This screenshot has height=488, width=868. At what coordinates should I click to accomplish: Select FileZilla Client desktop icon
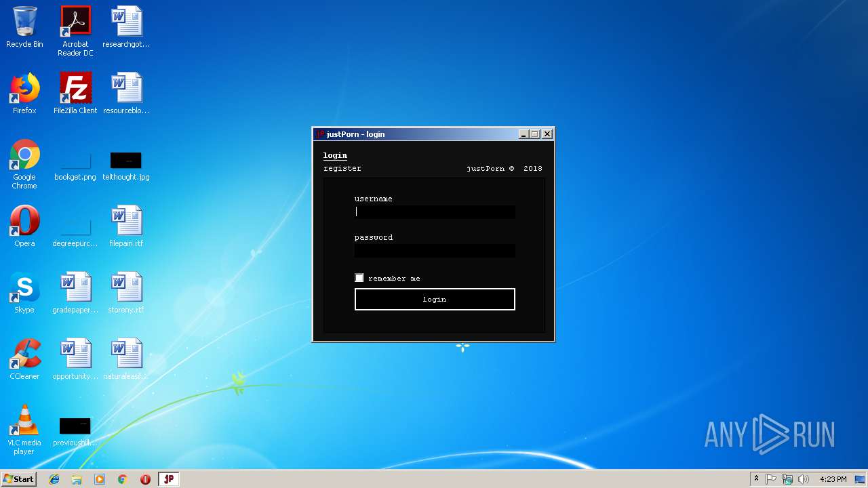pyautogui.click(x=75, y=94)
